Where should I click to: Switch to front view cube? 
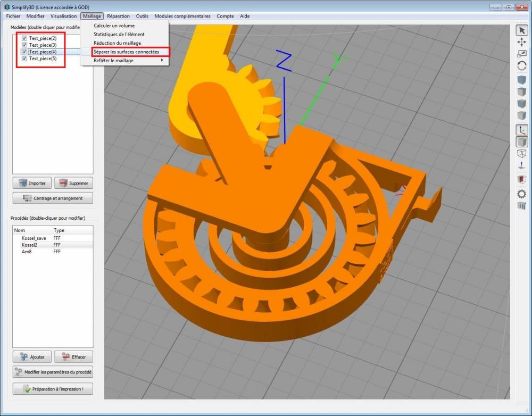tap(521, 104)
